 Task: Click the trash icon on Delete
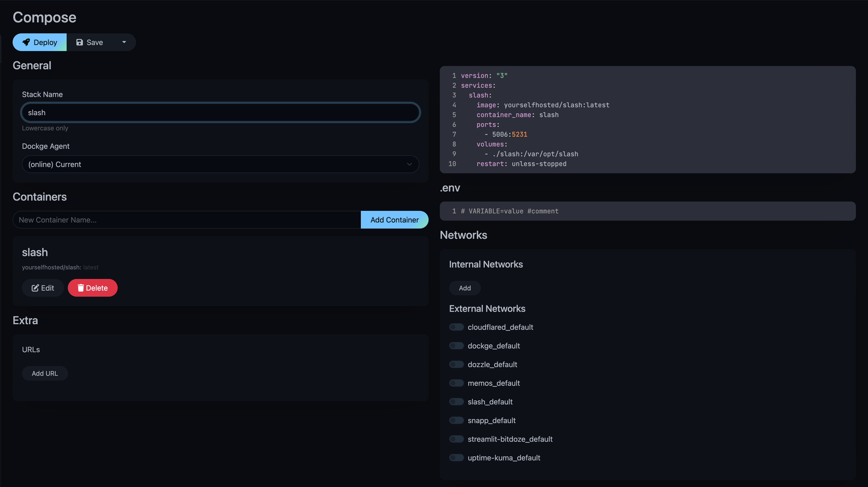[x=81, y=288]
